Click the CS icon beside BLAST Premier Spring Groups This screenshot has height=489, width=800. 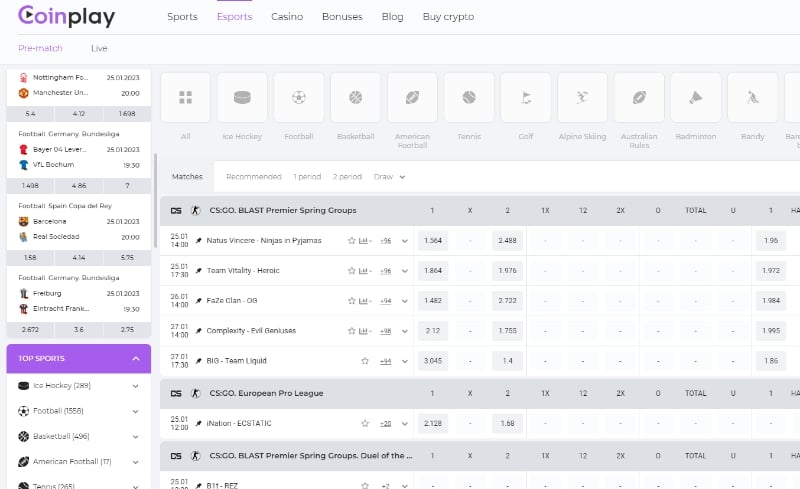coord(176,210)
